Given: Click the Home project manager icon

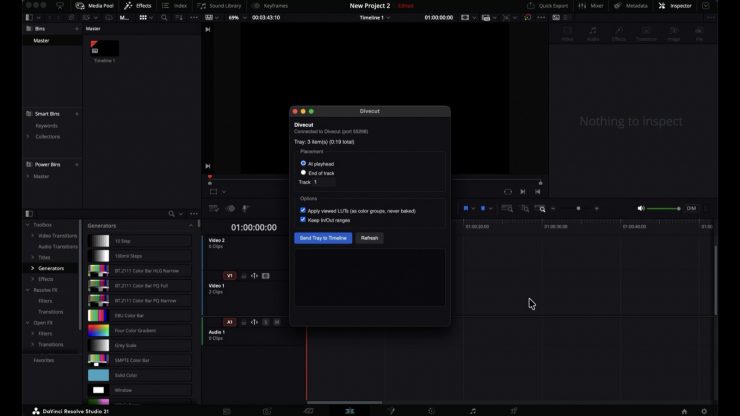Looking at the screenshot, I should 684,411.
